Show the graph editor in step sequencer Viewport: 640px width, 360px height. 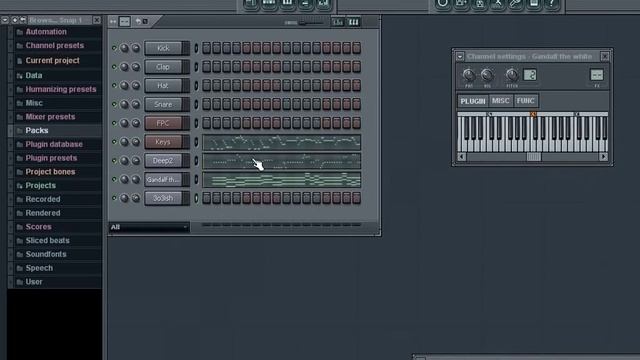pos(338,22)
